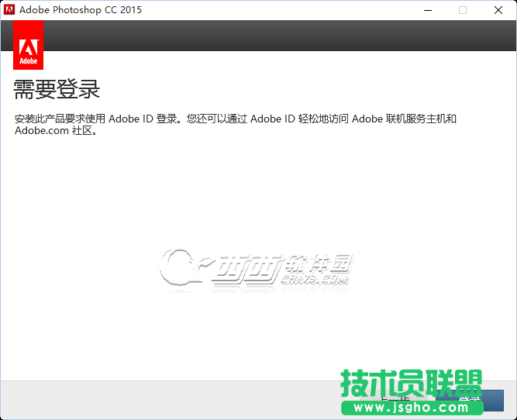The image size is (517, 420).
Task: Close the Adobe Photoshop CC 2015 installer
Action: click(x=498, y=10)
